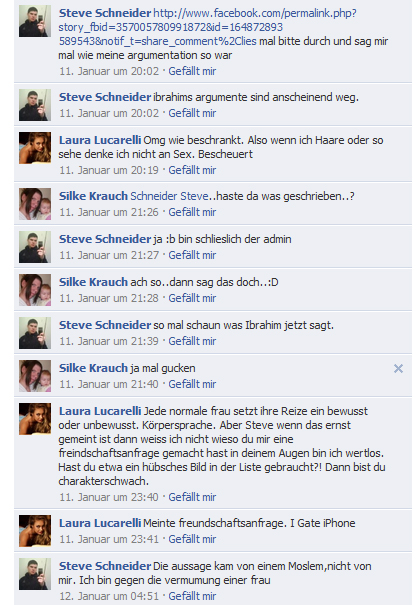This screenshot has height=605, width=417.
Task: Like Steve's 'mal schaun was Ibrahim' comment
Action: [x=192, y=341]
